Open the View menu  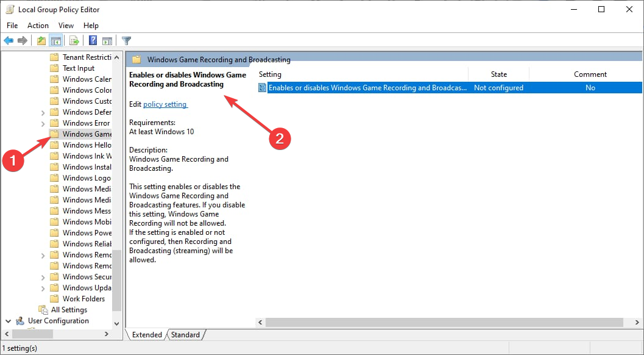tap(66, 26)
